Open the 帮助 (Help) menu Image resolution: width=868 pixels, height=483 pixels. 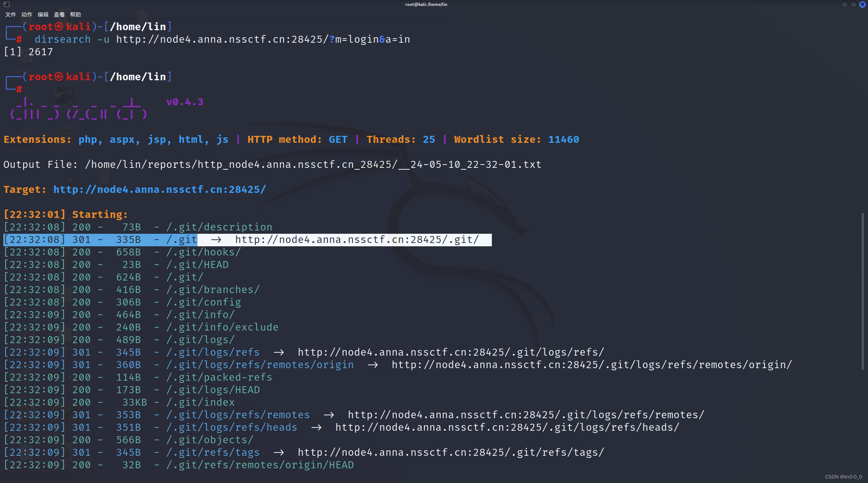pos(76,15)
